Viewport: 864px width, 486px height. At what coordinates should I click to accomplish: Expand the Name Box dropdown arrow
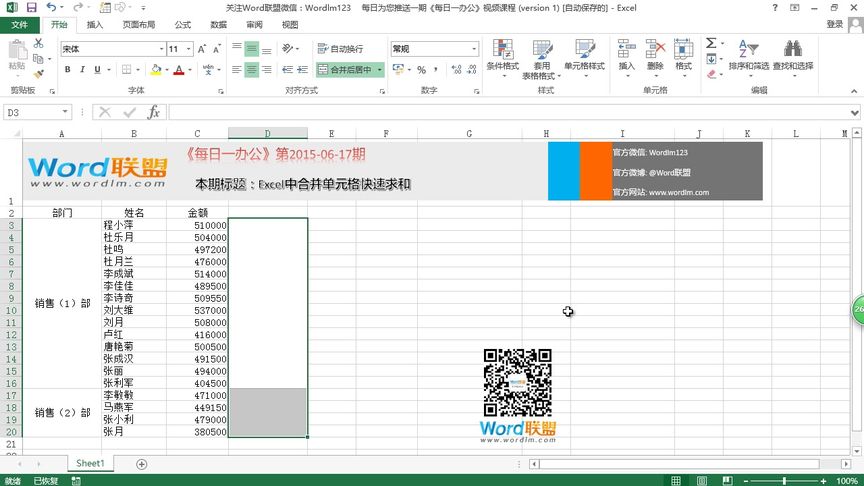coord(65,112)
